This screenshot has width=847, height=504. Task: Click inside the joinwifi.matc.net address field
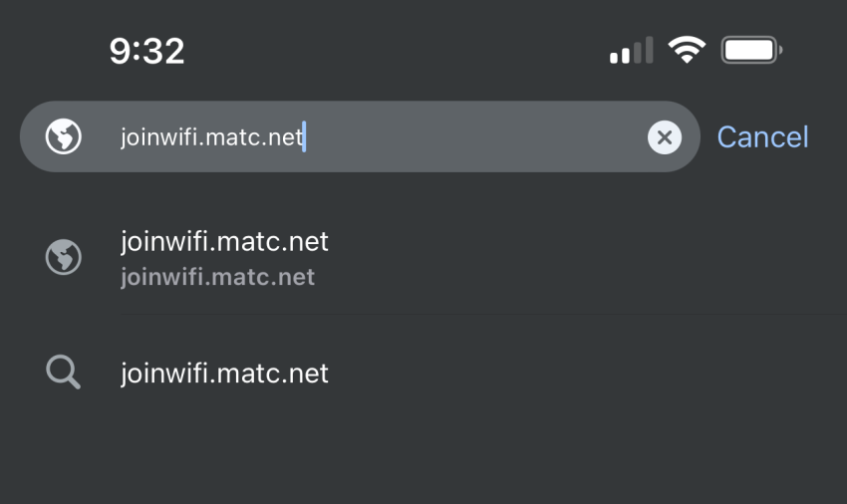click(x=360, y=136)
